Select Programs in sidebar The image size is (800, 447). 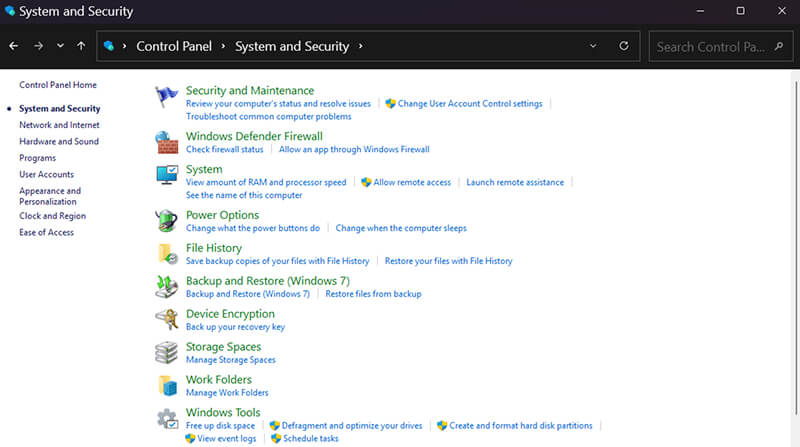[x=37, y=158]
